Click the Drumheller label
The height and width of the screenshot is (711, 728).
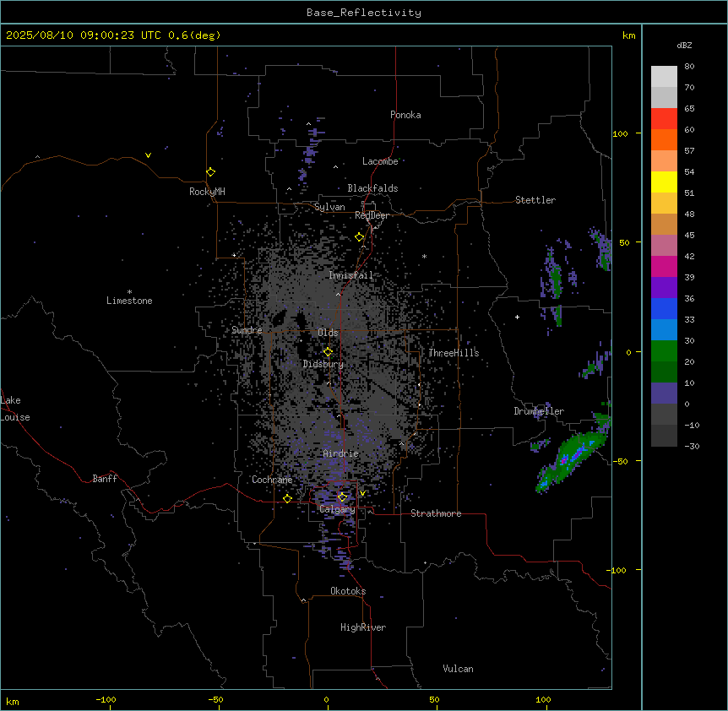point(539,411)
